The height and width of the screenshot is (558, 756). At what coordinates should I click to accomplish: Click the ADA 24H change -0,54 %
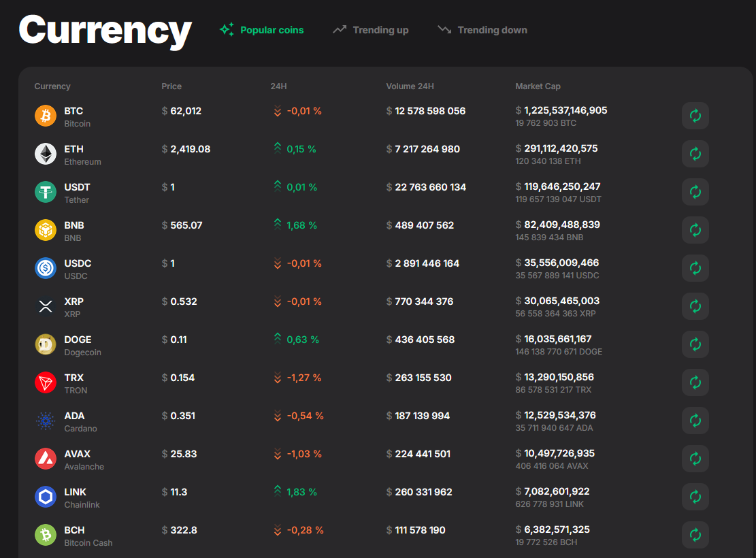tap(299, 416)
